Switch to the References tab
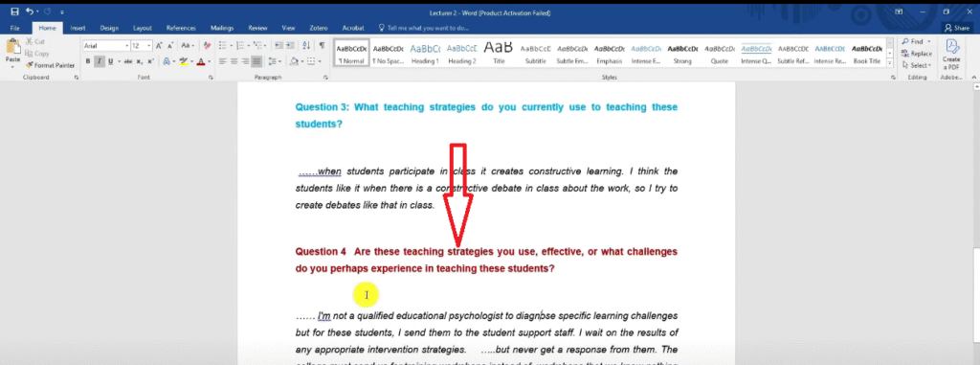Image resolution: width=980 pixels, height=365 pixels. 181,28
